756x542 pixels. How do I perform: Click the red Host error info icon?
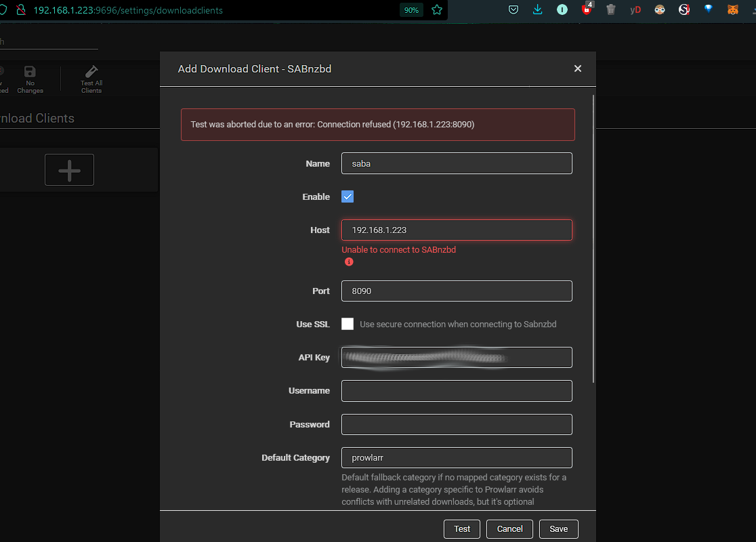click(x=349, y=262)
